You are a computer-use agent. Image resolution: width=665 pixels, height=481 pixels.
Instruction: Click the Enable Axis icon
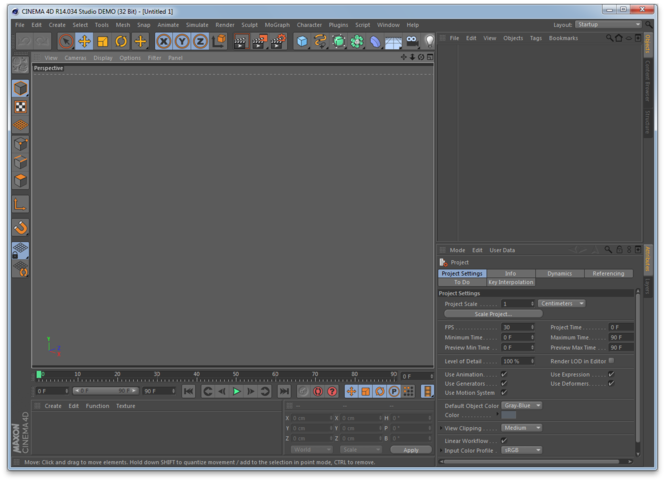coord(20,204)
